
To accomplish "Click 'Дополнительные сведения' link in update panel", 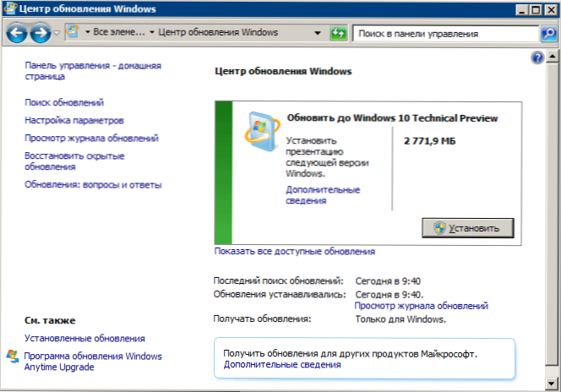I will pyautogui.click(x=323, y=195).
